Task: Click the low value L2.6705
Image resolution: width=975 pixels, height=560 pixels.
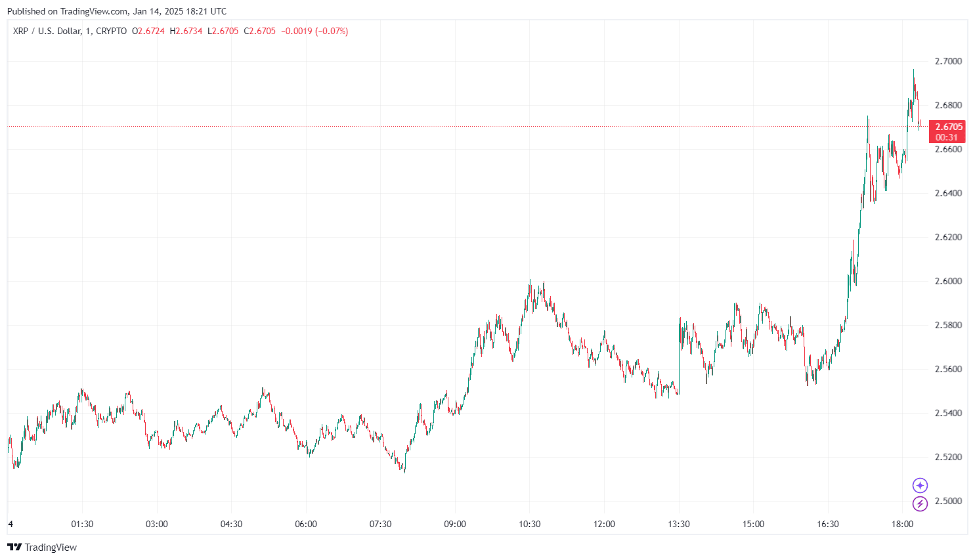Action: tap(223, 31)
